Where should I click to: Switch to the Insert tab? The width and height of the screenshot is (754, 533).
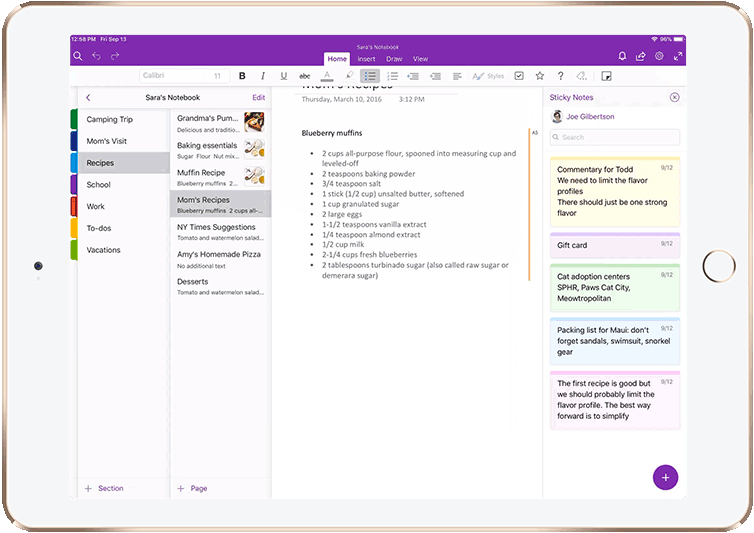(366, 59)
